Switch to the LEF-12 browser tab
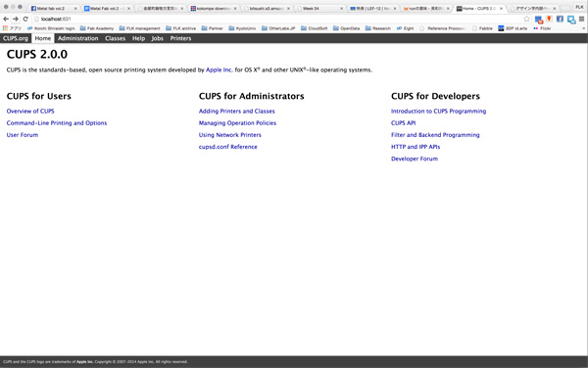This screenshot has width=588, height=368. coord(372,8)
